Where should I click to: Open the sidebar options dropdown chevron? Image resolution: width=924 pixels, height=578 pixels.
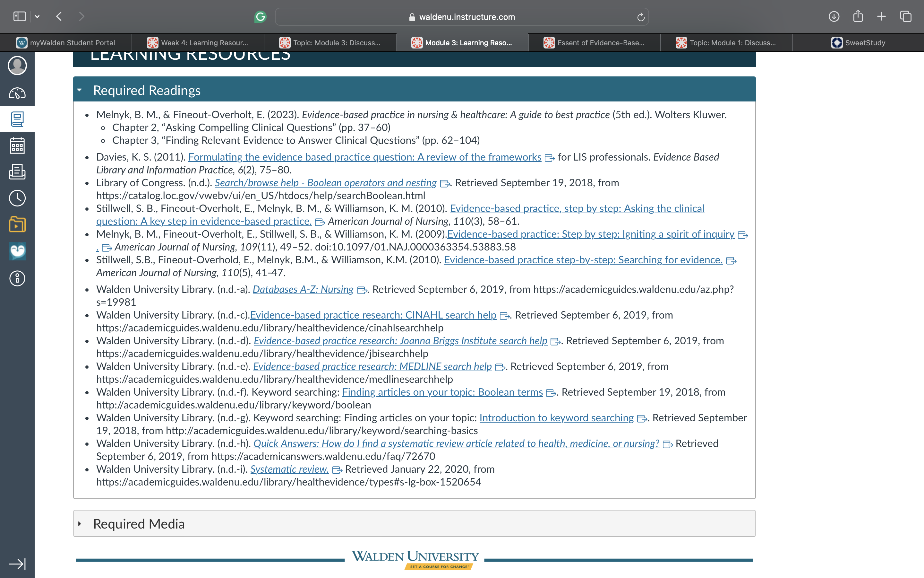point(37,16)
